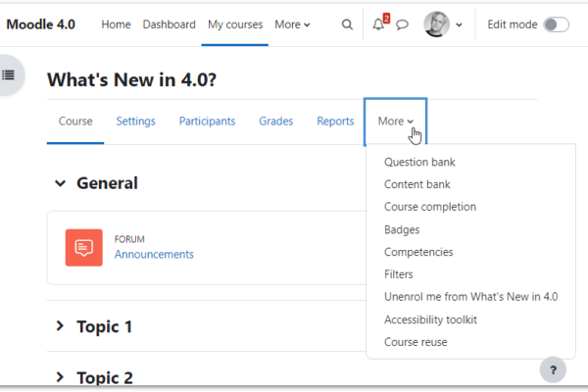Go to Home in the navigation bar
The image size is (588, 392).
click(x=116, y=24)
